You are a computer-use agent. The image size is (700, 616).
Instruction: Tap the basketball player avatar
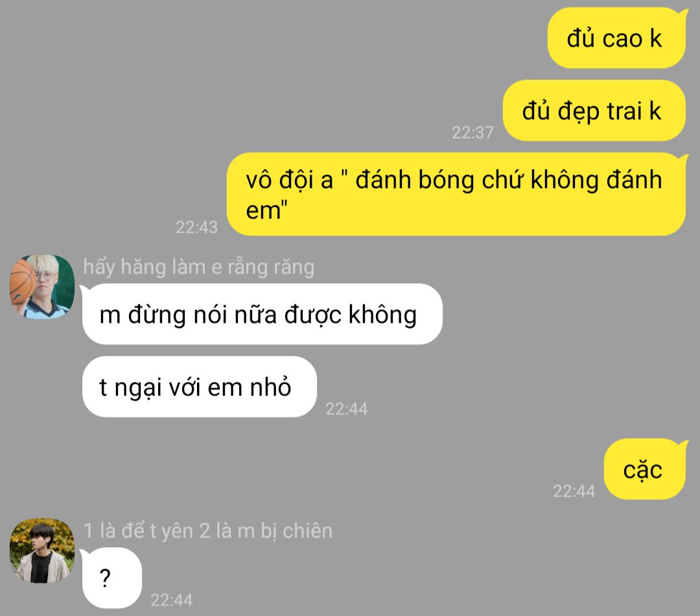tap(42, 287)
